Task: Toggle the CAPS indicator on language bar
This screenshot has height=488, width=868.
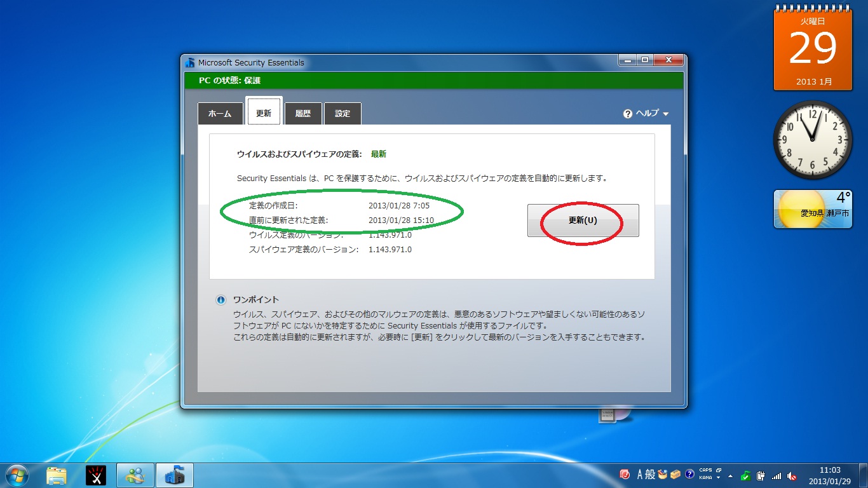Action: [x=705, y=471]
